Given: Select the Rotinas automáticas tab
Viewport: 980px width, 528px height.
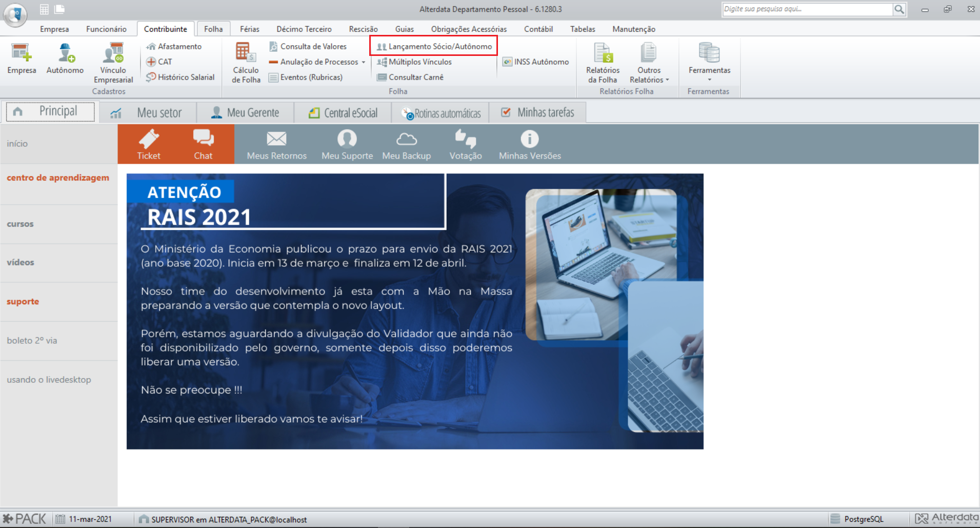Looking at the screenshot, I should [441, 112].
